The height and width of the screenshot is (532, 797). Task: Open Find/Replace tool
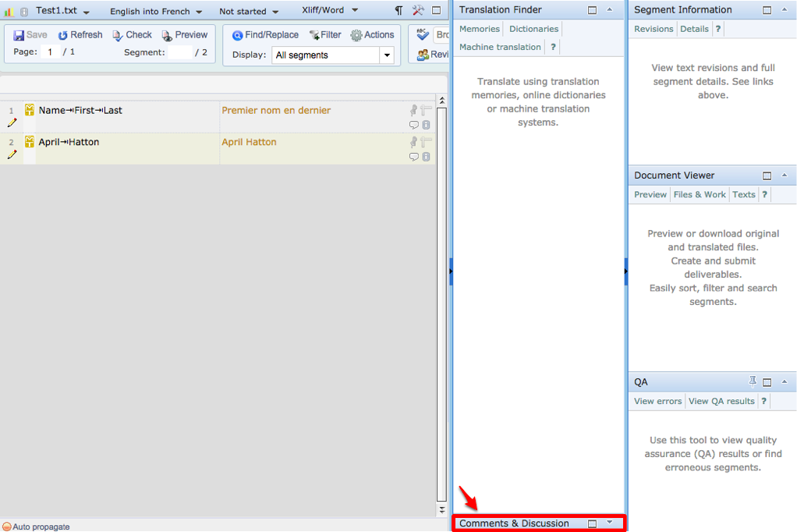point(265,35)
